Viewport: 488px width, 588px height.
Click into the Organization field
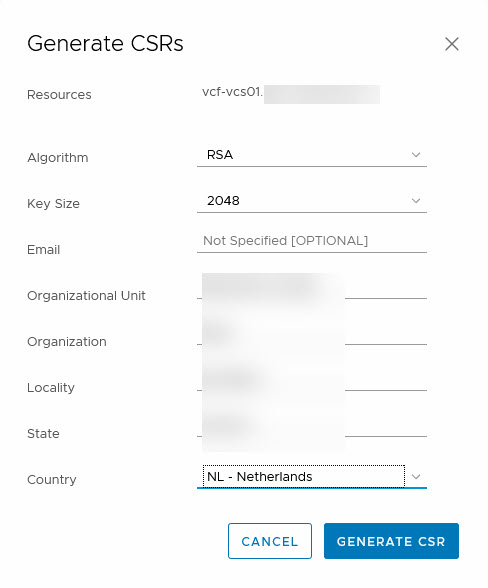(x=312, y=335)
